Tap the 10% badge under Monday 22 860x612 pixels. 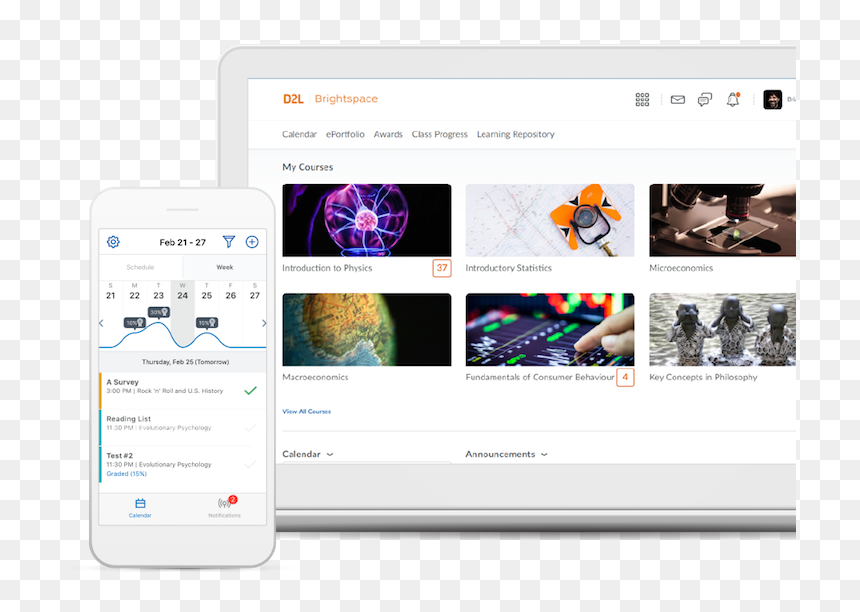(x=134, y=322)
